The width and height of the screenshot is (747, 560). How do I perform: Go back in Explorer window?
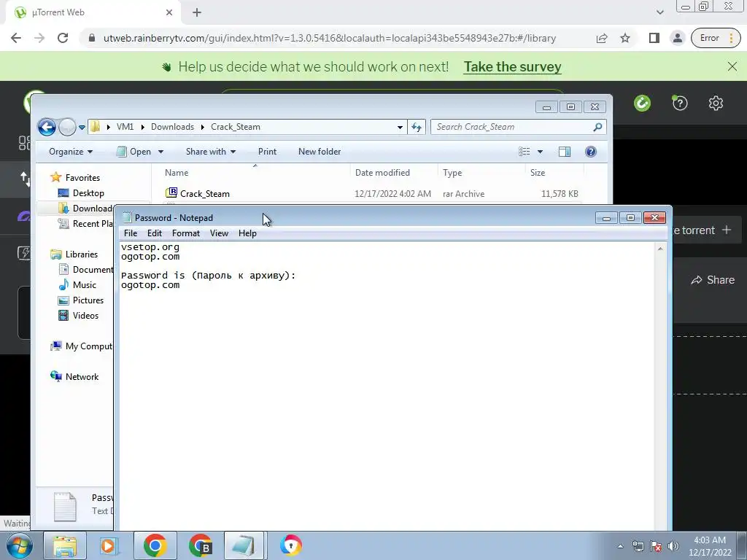point(47,127)
